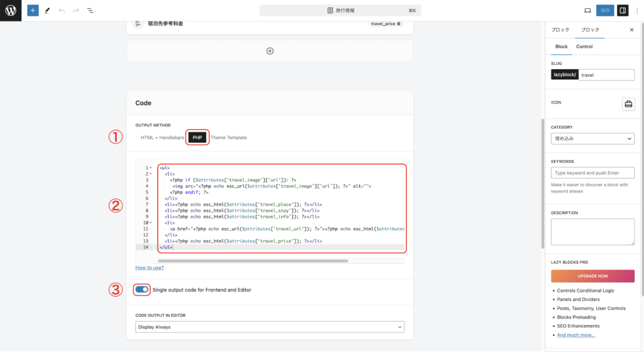
Task: Click the blue block inserter plus icon
Action: 33,11
